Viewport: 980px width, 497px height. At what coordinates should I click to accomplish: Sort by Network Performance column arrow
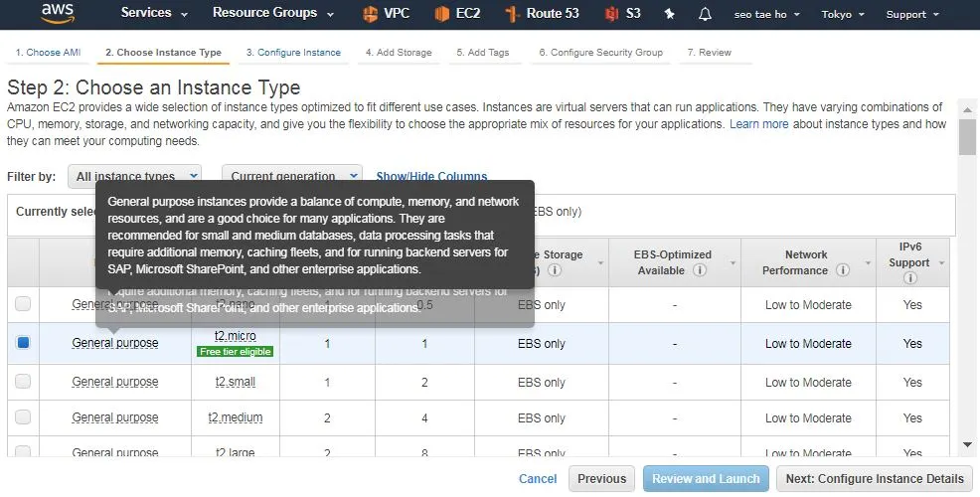(x=868, y=263)
